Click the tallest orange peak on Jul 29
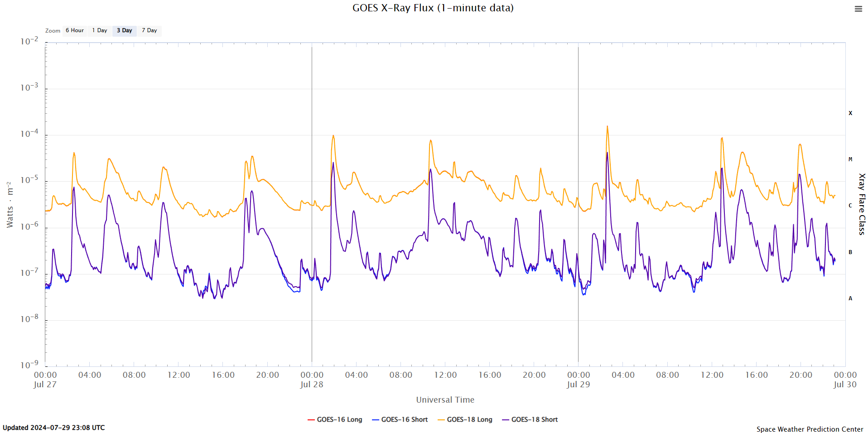The width and height of the screenshot is (868, 433). (607, 127)
